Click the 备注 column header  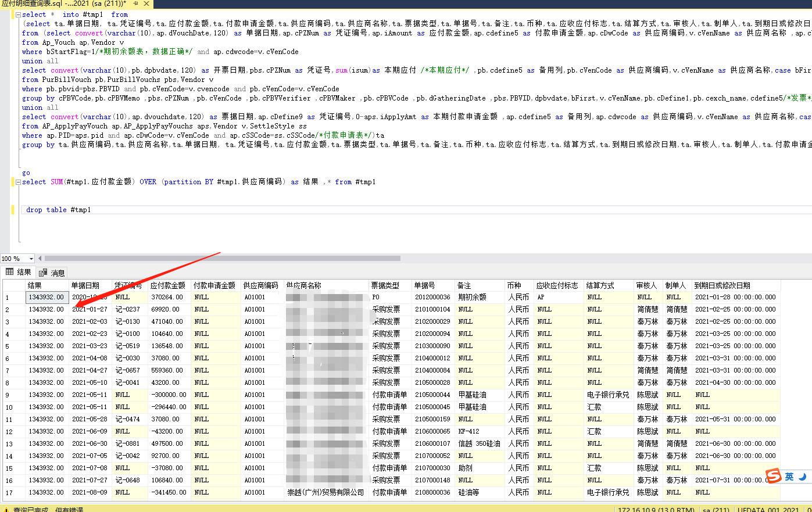click(x=481, y=285)
